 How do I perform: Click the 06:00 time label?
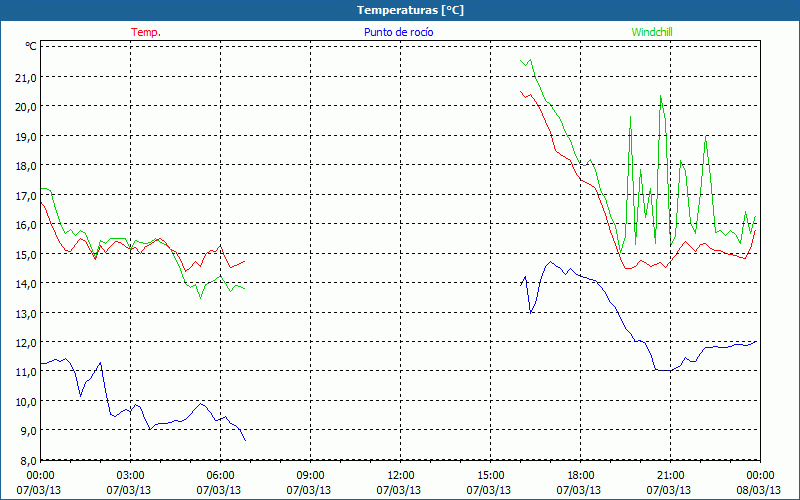pos(220,476)
